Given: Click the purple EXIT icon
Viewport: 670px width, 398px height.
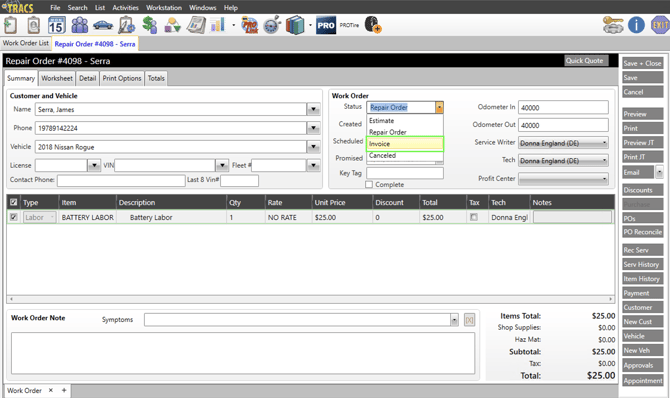Looking at the screenshot, I should (660, 25).
